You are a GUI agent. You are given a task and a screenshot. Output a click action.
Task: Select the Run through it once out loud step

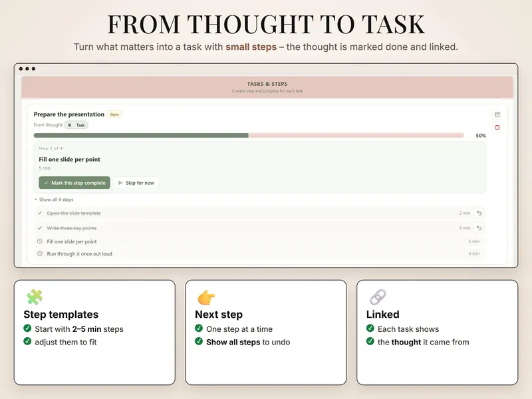tap(79, 253)
